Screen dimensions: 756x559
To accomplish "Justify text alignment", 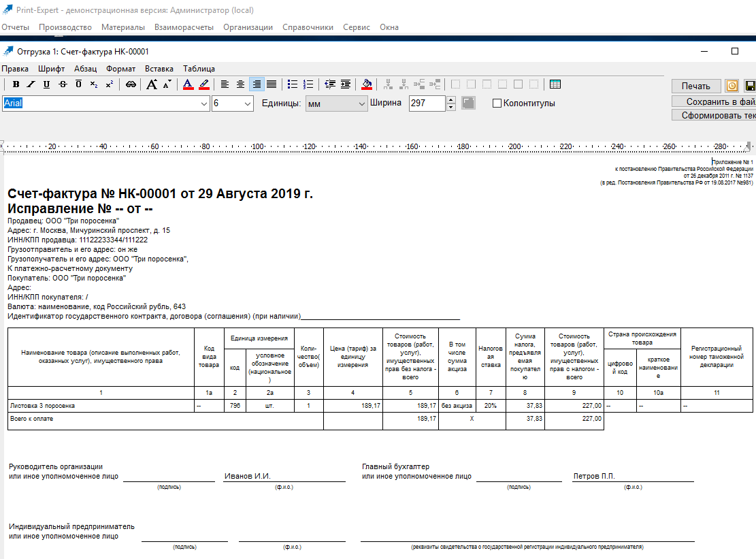I will [x=272, y=84].
